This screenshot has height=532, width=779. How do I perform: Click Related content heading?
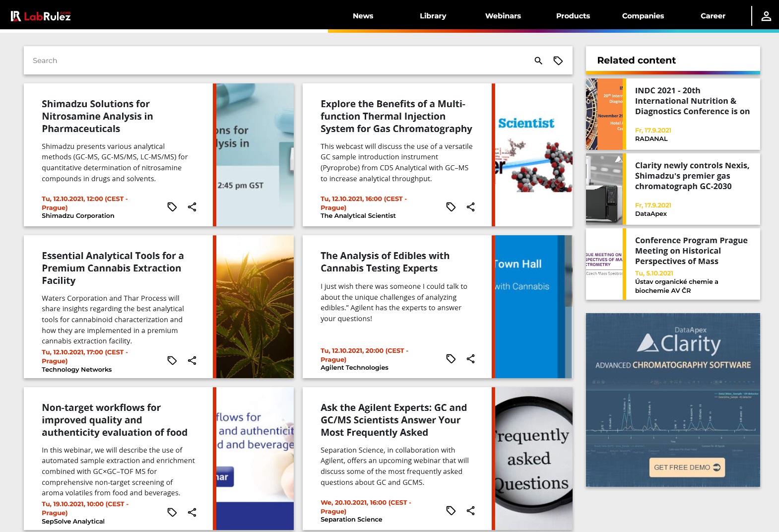tap(637, 61)
